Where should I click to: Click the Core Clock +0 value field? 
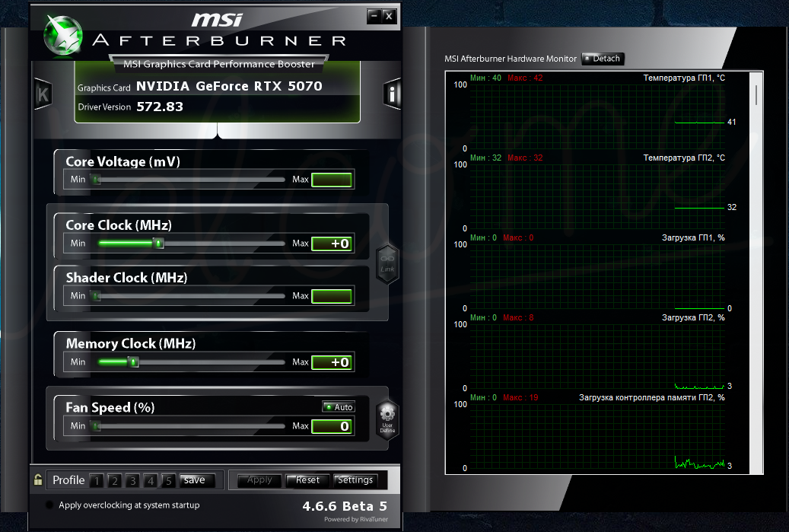point(332,244)
